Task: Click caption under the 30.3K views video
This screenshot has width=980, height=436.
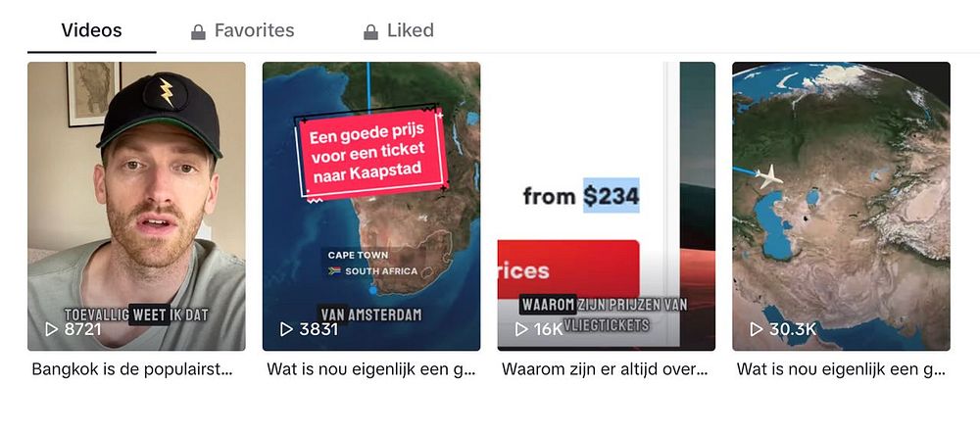Action: (841, 369)
